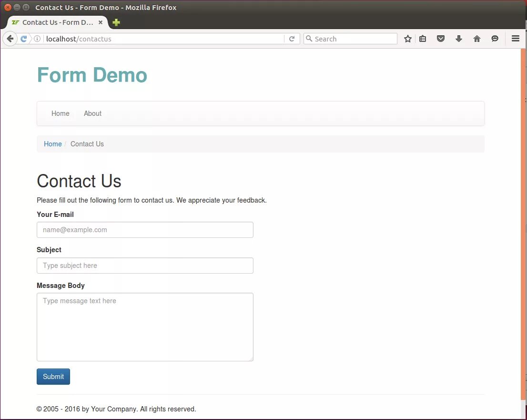527x420 pixels.
Task: Focus the Subject input field
Action: (145, 266)
